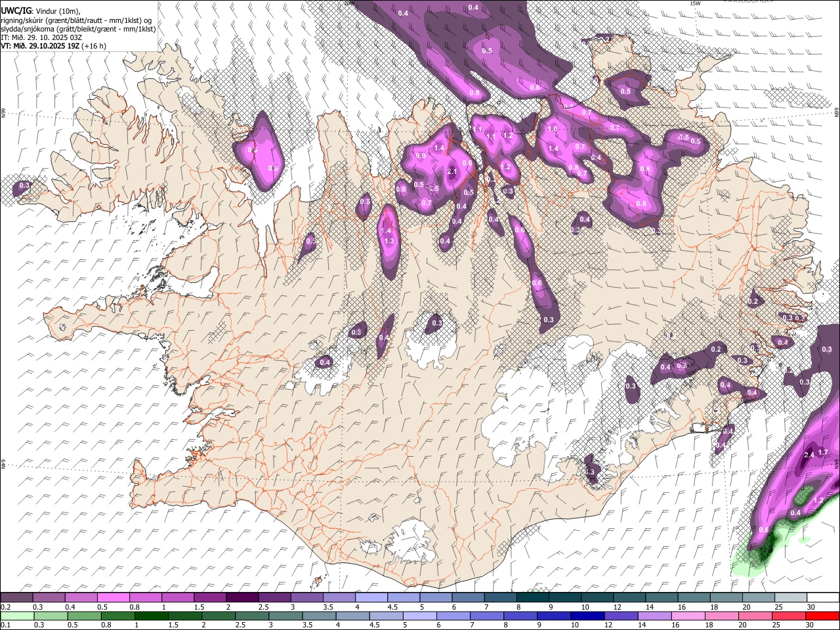Image resolution: width=840 pixels, height=630 pixels.
Task: Click the pale grey 25 snow scale swatch
Action: pyautogui.click(x=791, y=598)
